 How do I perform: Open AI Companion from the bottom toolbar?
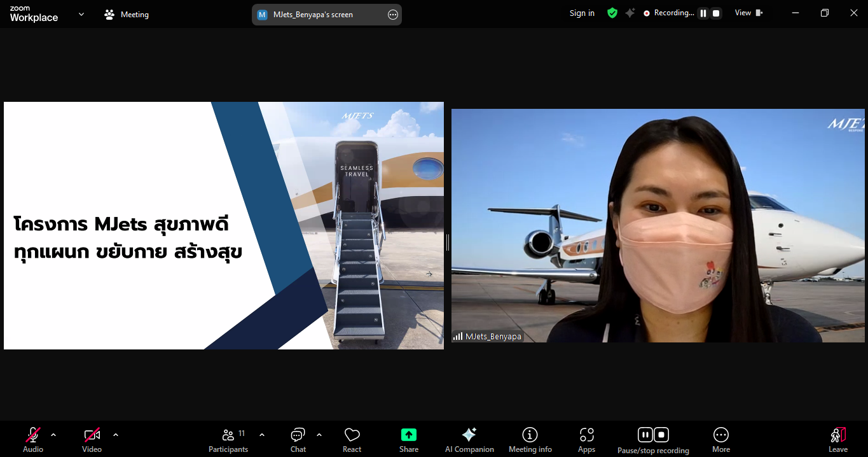tap(469, 440)
